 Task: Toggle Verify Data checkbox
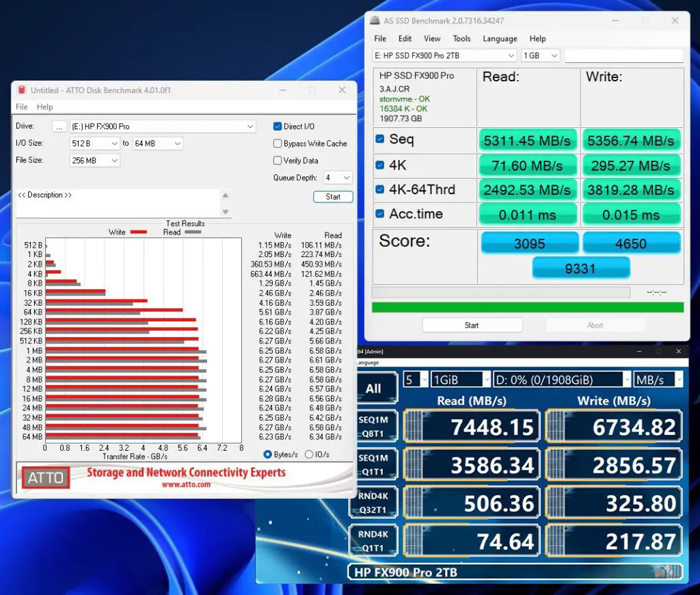coord(278,160)
